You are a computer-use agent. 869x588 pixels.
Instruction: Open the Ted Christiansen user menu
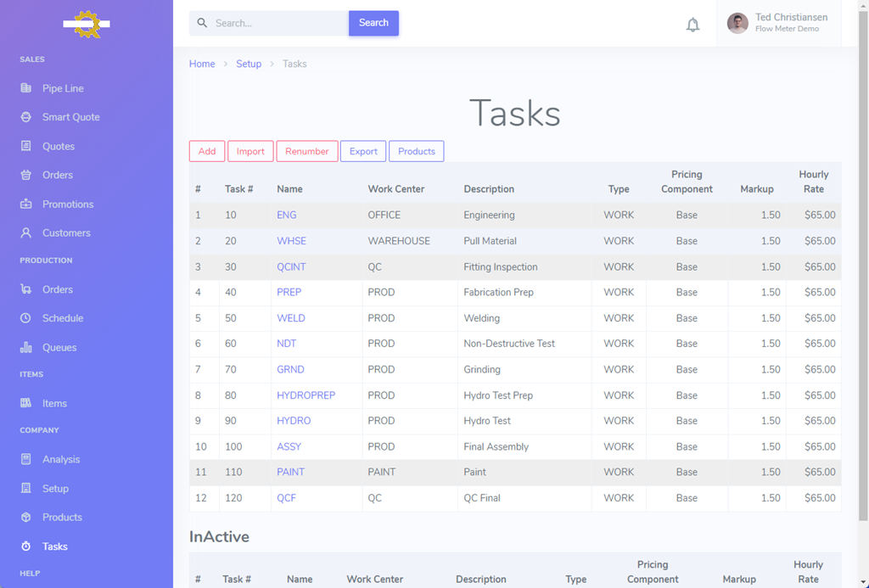pos(779,23)
